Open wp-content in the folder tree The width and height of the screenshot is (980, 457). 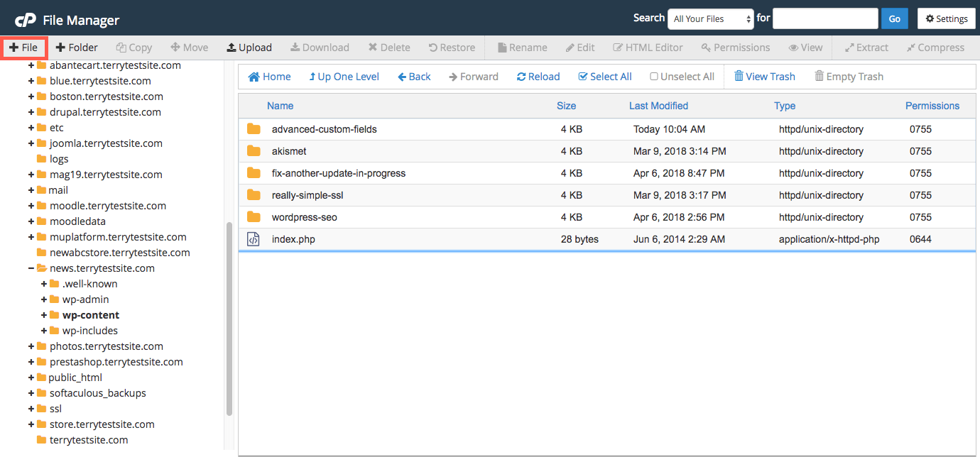[x=91, y=315]
